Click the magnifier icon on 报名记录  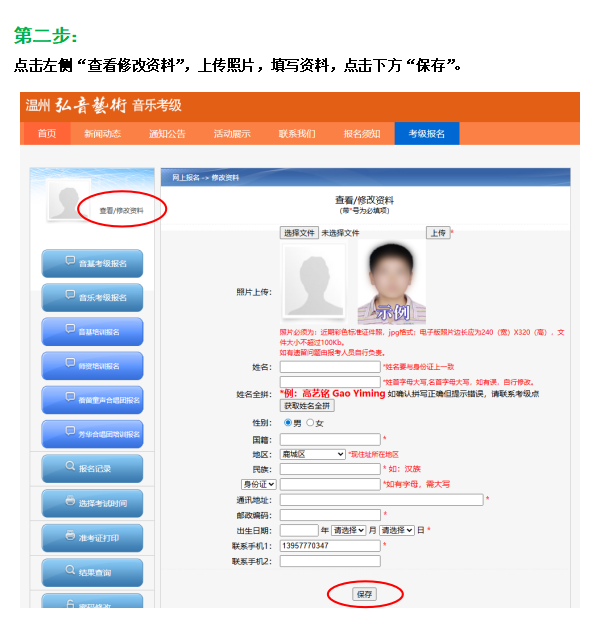coord(70,466)
